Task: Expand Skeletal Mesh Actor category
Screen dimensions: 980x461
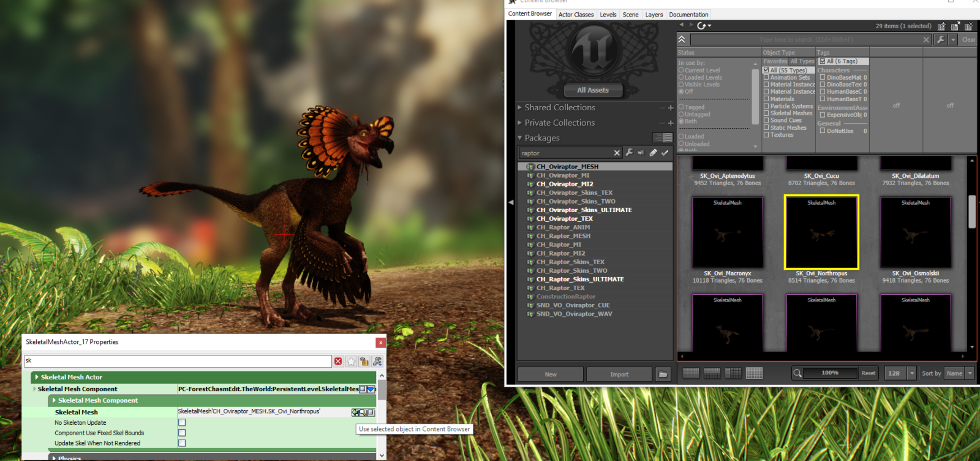Action: point(37,377)
